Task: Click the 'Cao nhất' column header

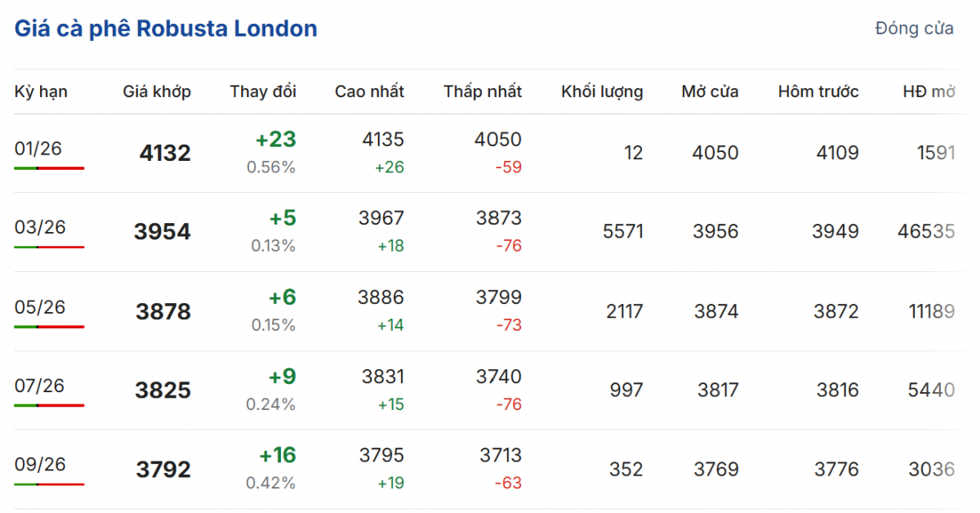Action: [369, 91]
